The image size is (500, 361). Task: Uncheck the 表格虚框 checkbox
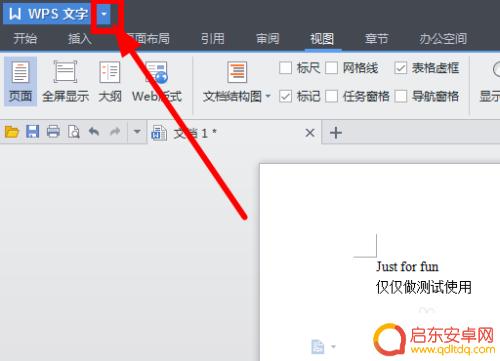point(400,68)
